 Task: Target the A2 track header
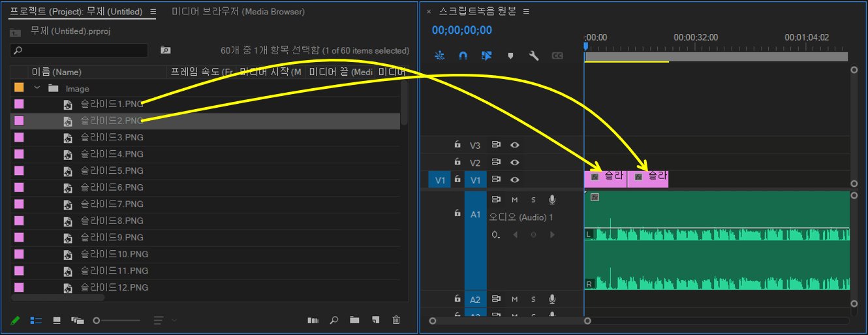point(475,299)
